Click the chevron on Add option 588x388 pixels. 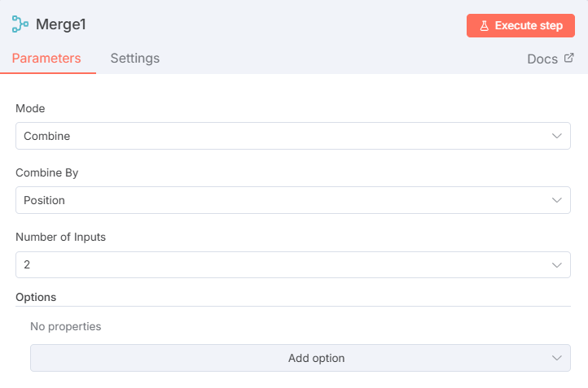[557, 358]
